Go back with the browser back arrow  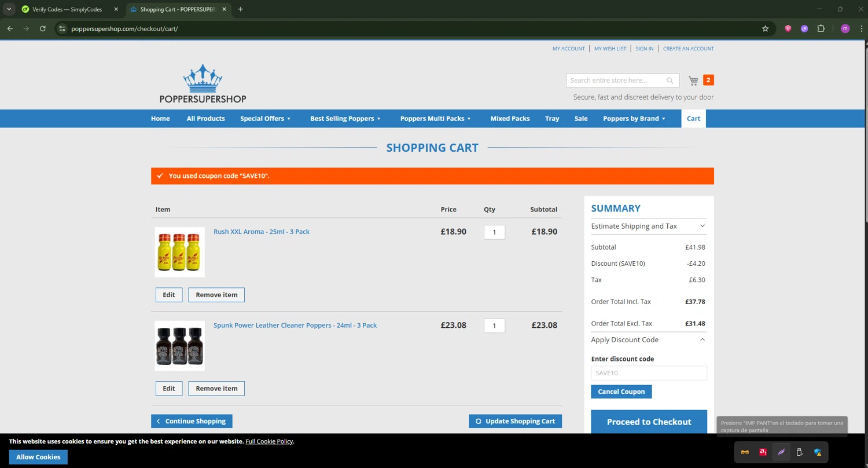pos(10,28)
